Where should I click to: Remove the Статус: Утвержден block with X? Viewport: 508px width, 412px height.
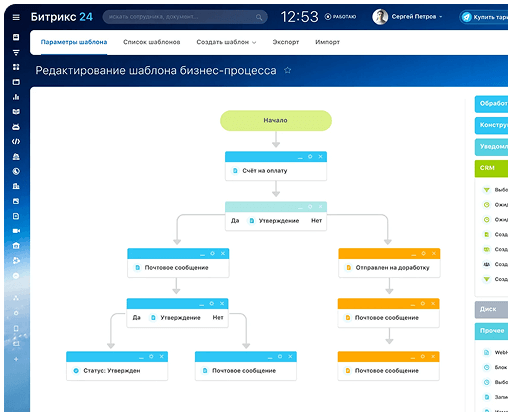[x=162, y=357]
